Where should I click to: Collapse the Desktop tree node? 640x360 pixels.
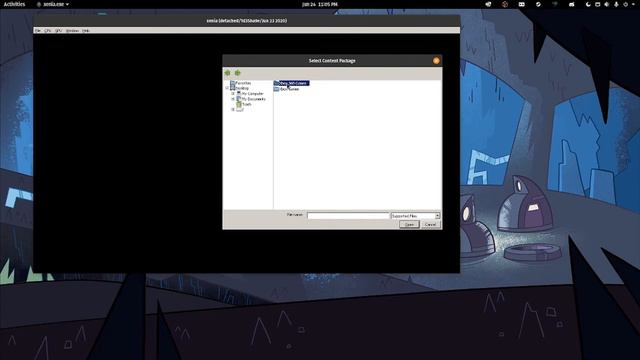click(x=227, y=88)
